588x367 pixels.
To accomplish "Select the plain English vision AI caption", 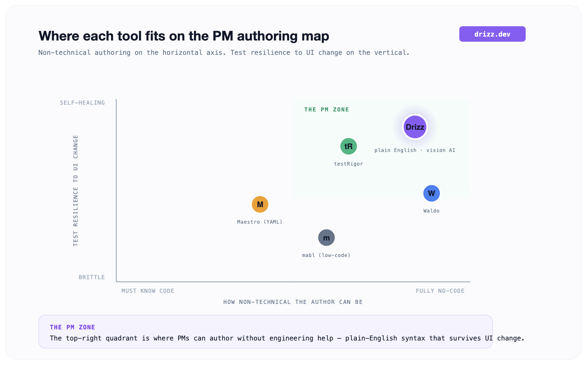I will 415,150.
